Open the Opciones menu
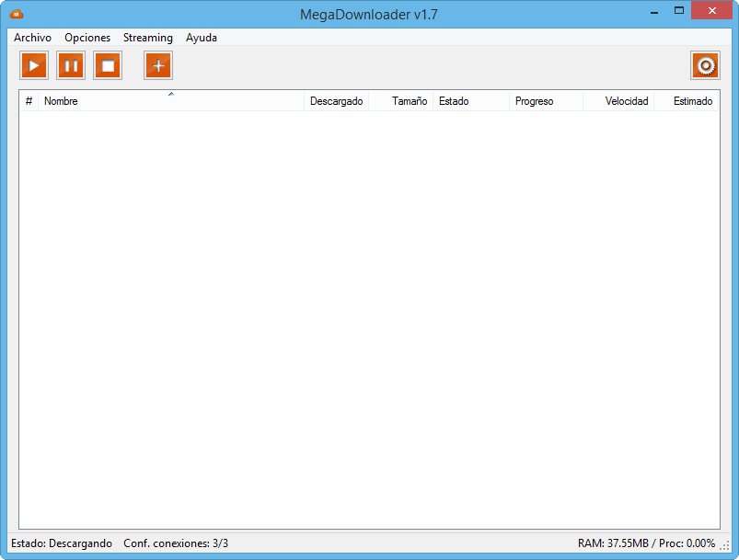Image resolution: width=739 pixels, height=560 pixels. pos(87,38)
